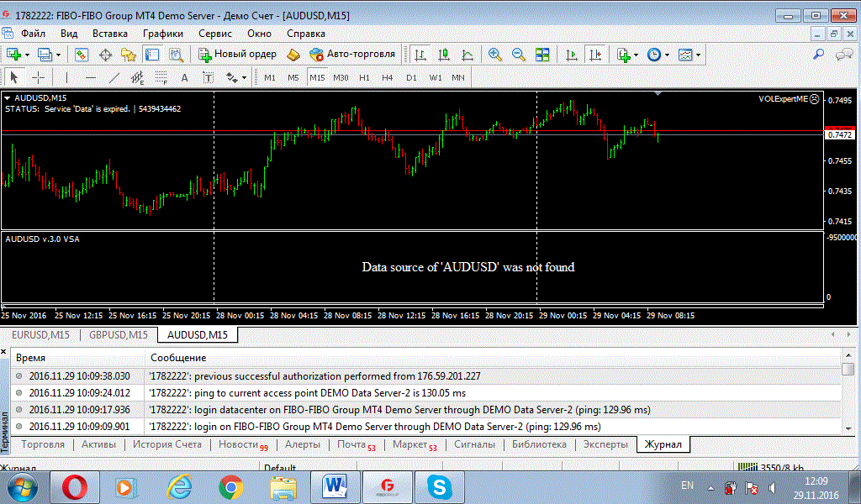
Task: Toggle the Авто-торговля button
Action: [x=352, y=55]
